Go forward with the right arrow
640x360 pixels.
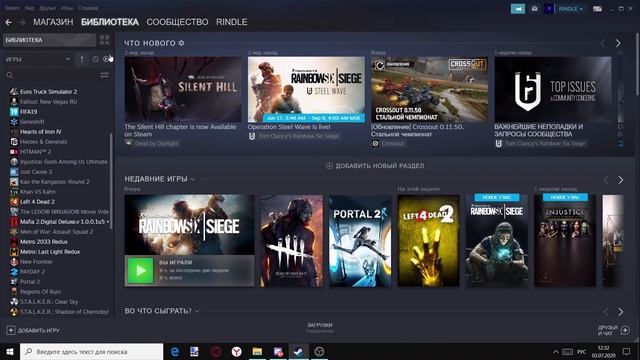point(22,22)
